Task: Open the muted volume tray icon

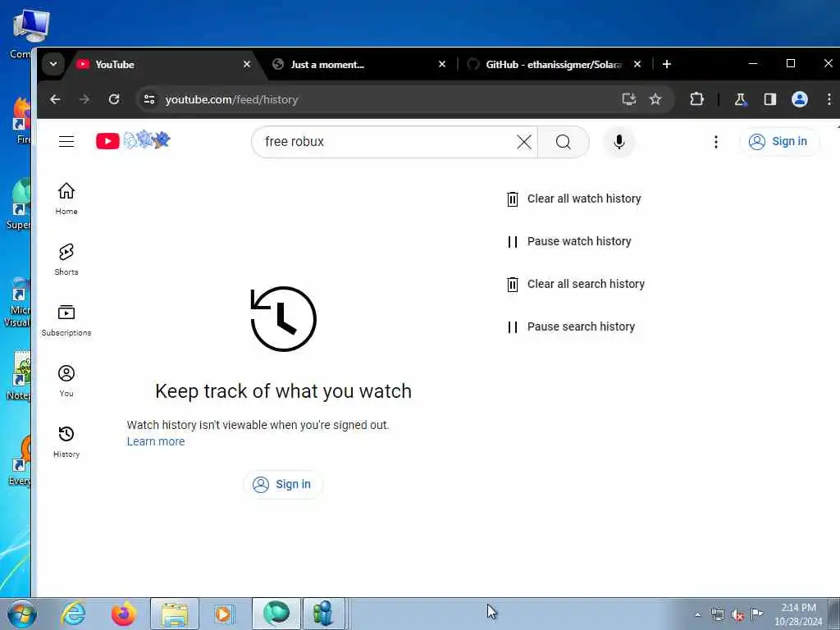Action: [737, 614]
